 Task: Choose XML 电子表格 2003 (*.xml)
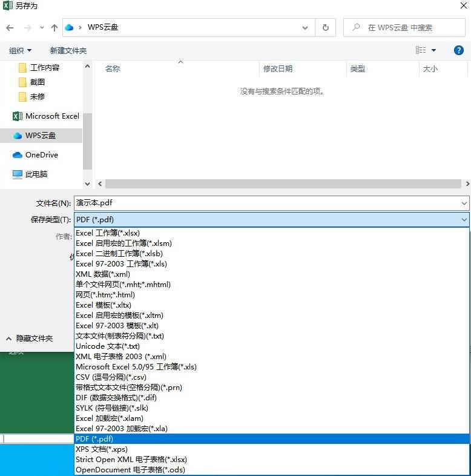pyautogui.click(x=272, y=357)
